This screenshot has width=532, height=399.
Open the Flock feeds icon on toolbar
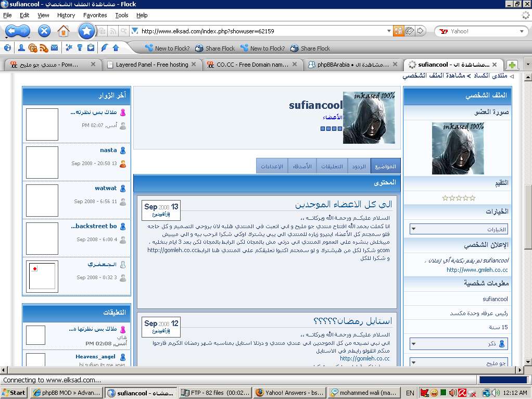point(44,48)
